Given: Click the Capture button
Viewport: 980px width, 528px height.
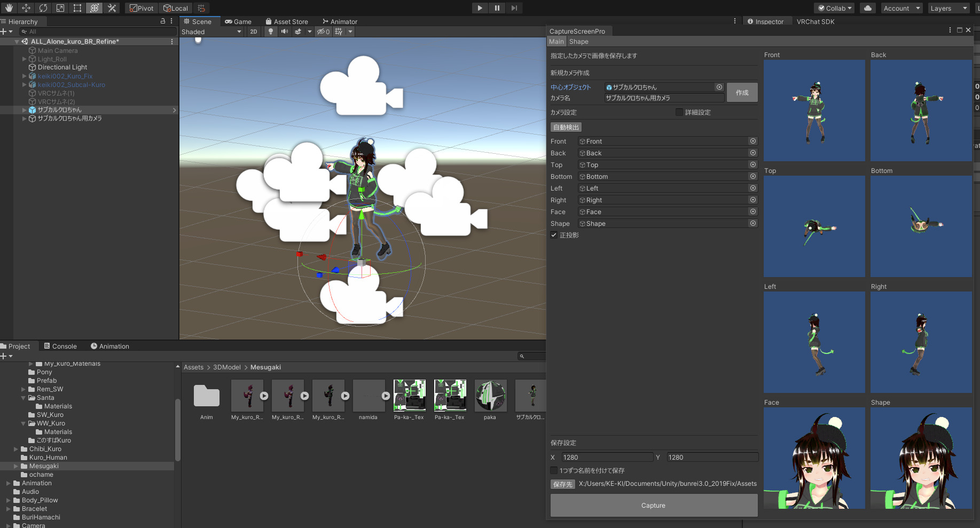Looking at the screenshot, I should point(654,505).
